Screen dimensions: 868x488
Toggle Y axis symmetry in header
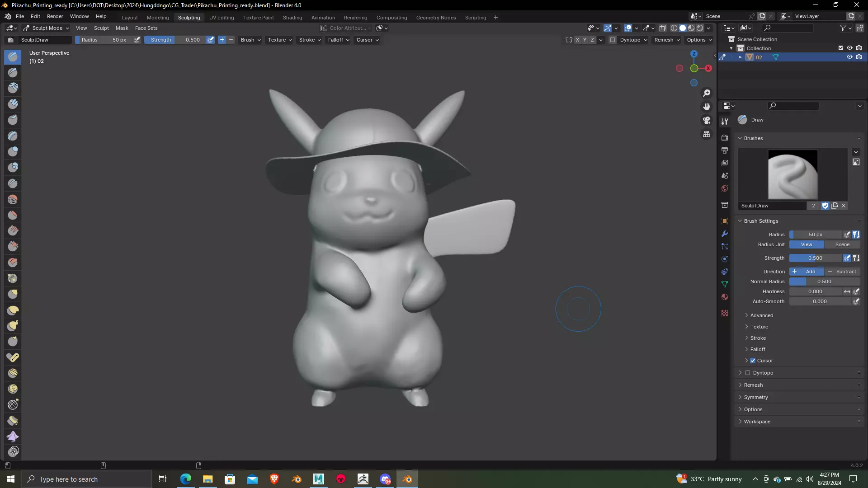pyautogui.click(x=585, y=40)
